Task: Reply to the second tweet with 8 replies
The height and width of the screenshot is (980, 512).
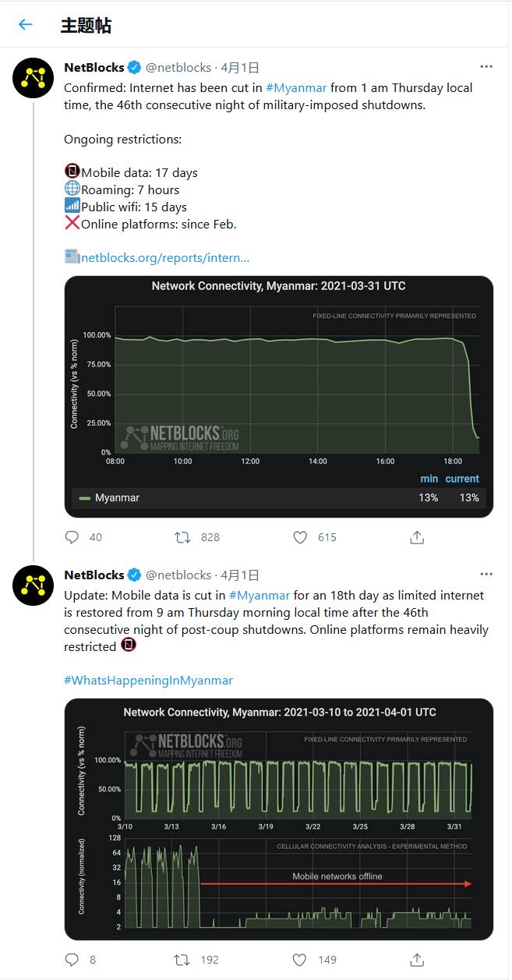Action: coord(72,960)
